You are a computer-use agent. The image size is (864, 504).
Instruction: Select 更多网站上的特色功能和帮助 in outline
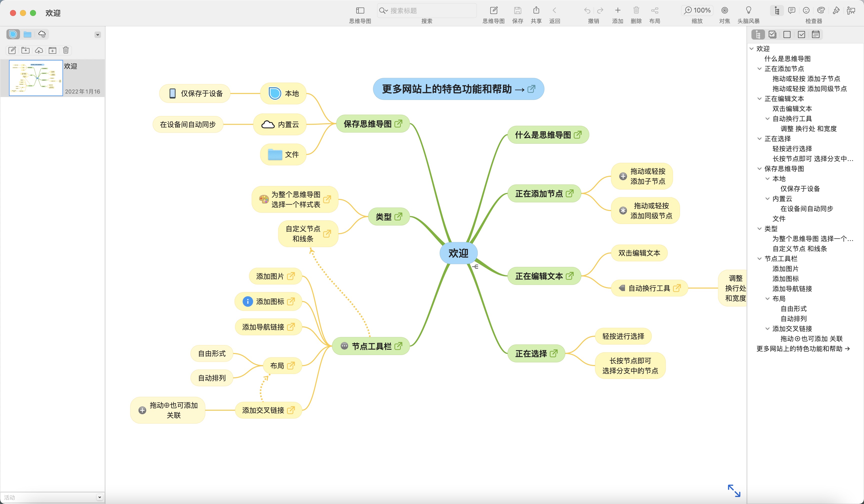(803, 349)
